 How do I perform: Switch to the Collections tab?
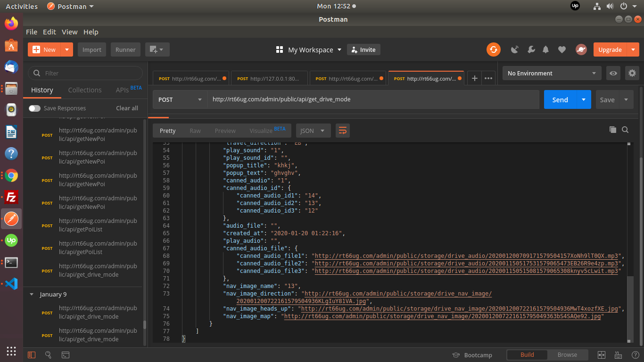(x=85, y=90)
